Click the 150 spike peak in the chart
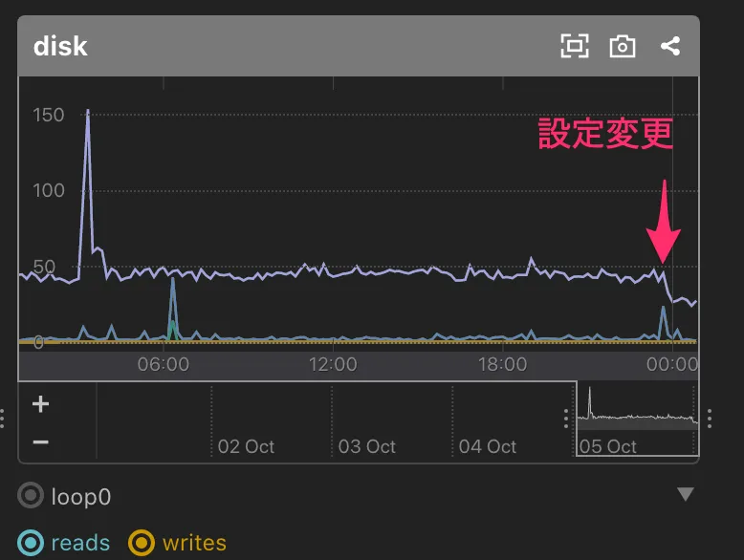This screenshot has width=744, height=560. click(x=88, y=111)
